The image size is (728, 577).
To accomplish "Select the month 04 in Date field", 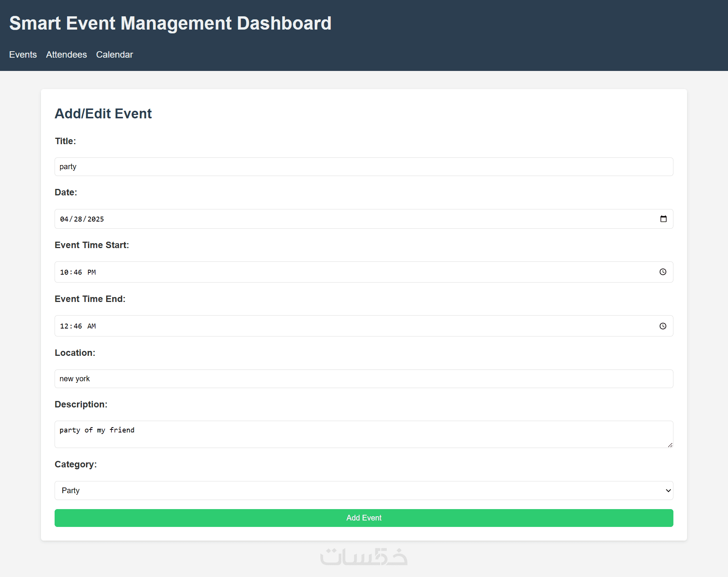I will 64,219.
